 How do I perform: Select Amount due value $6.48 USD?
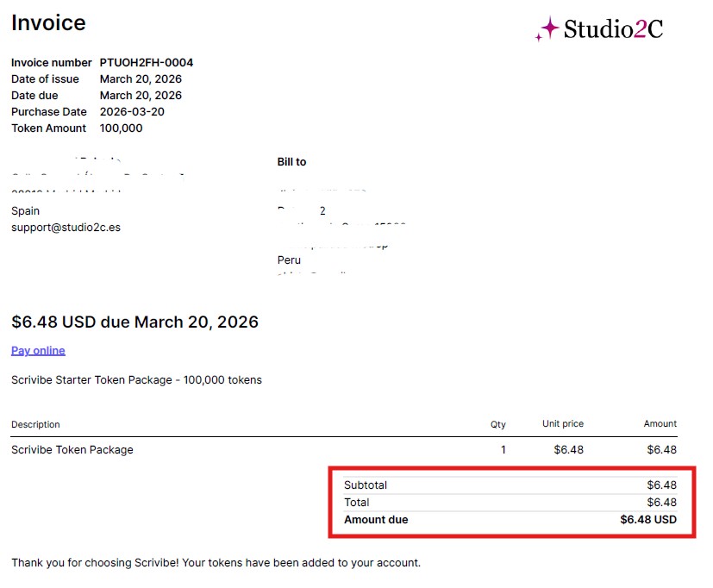[648, 520]
